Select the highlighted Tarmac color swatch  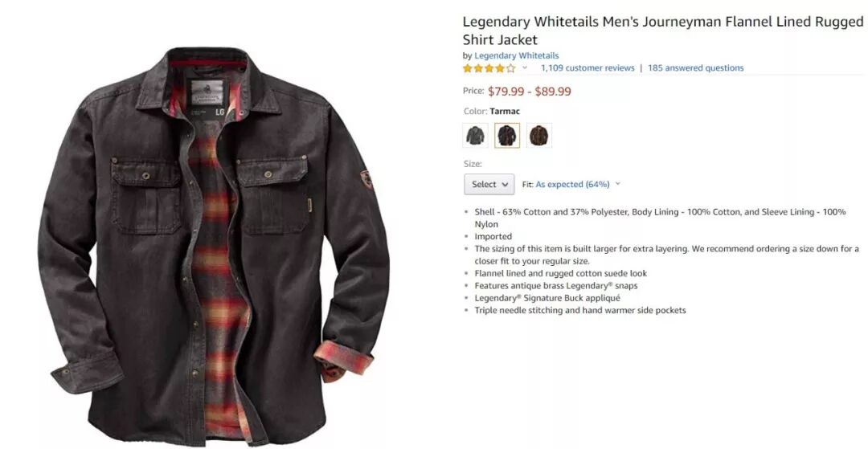pyautogui.click(x=507, y=136)
